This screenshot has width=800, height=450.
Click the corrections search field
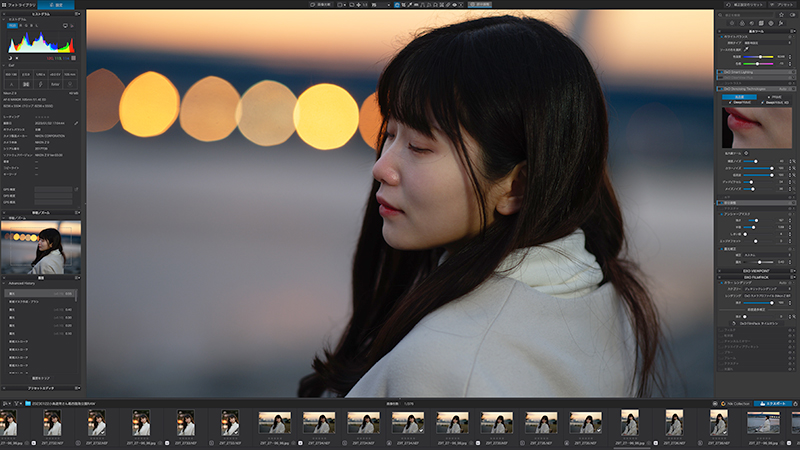pyautogui.click(x=745, y=15)
